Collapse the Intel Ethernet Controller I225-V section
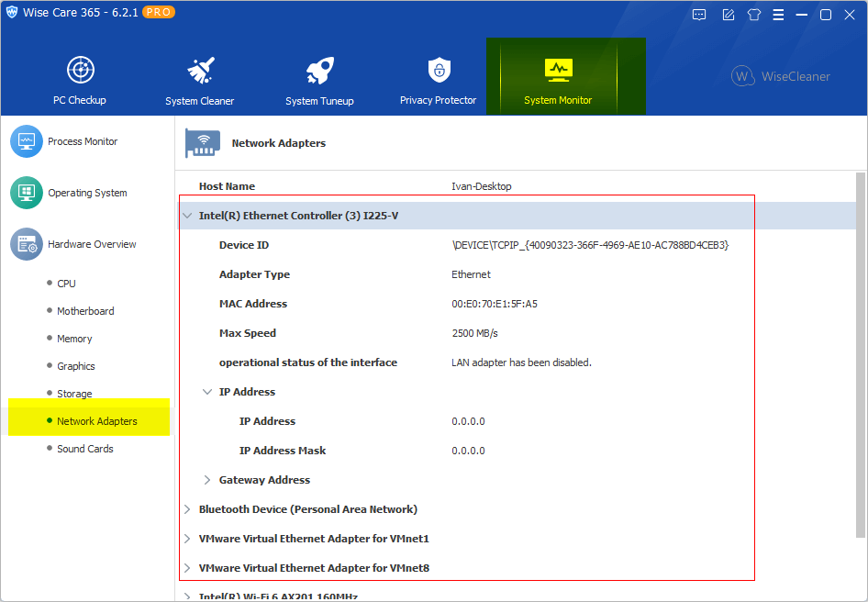 188,216
